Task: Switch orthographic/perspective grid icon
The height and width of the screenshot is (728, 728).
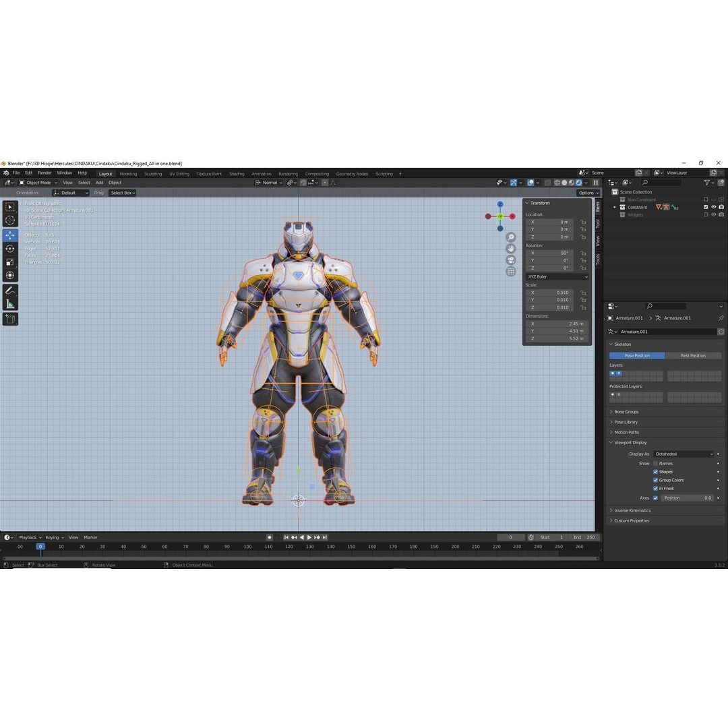Action: tap(511, 272)
